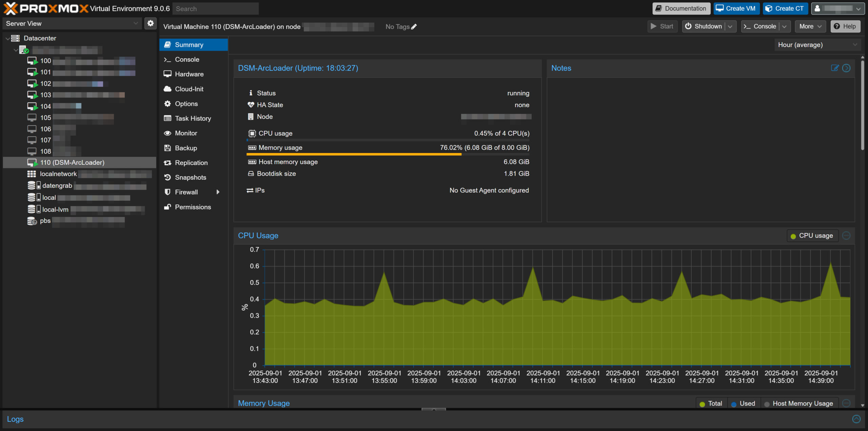868x431 pixels.
Task: Open the Snapshots tab
Action: click(194, 177)
